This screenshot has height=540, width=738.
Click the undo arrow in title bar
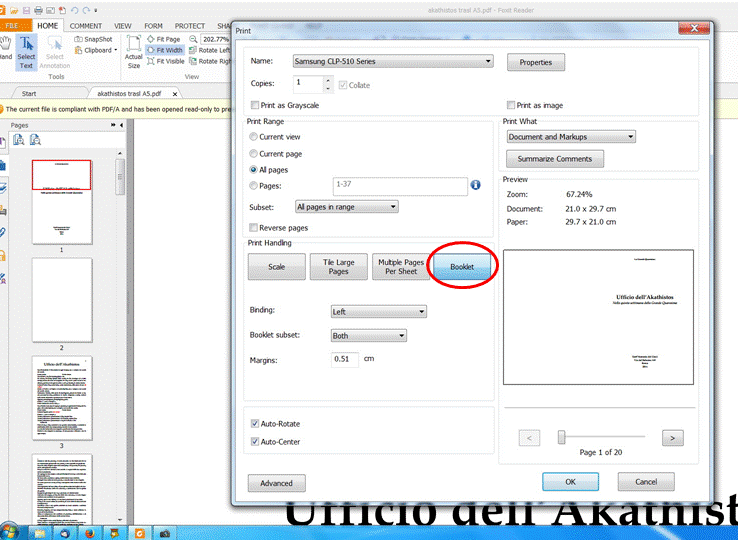pyautogui.click(x=74, y=9)
